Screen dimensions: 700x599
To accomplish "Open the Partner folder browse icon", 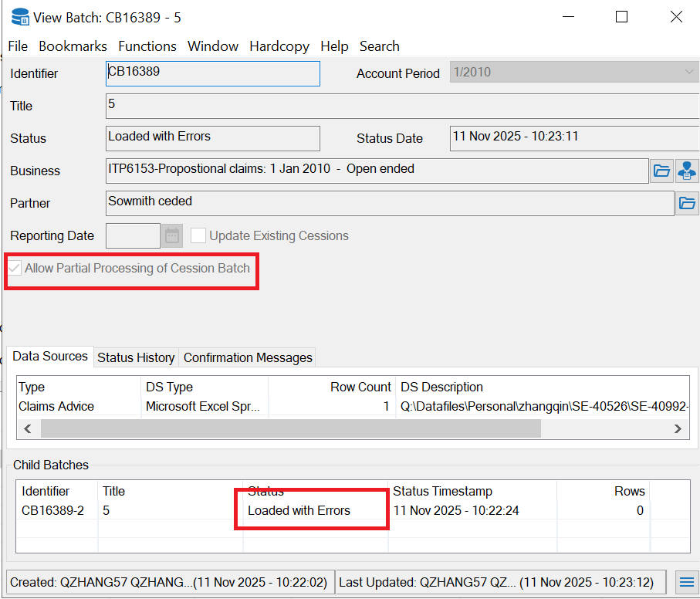I will [686, 204].
